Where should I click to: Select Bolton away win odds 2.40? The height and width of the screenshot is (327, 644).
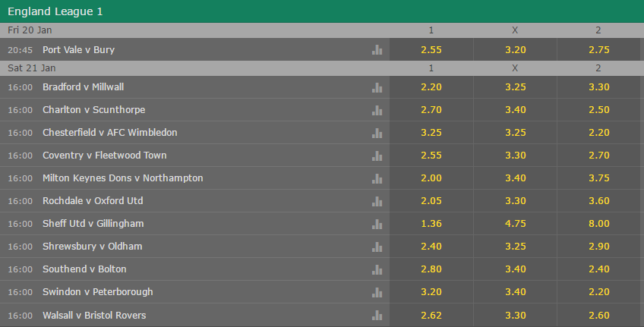(x=599, y=269)
